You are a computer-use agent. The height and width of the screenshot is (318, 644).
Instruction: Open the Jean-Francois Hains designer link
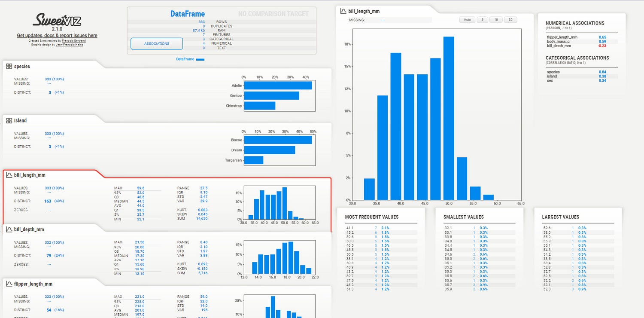70,45
